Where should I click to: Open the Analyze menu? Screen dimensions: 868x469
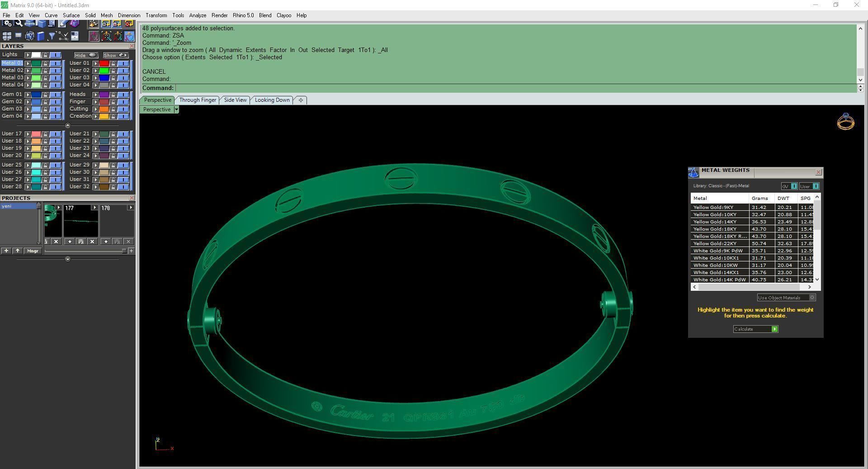[x=198, y=15]
